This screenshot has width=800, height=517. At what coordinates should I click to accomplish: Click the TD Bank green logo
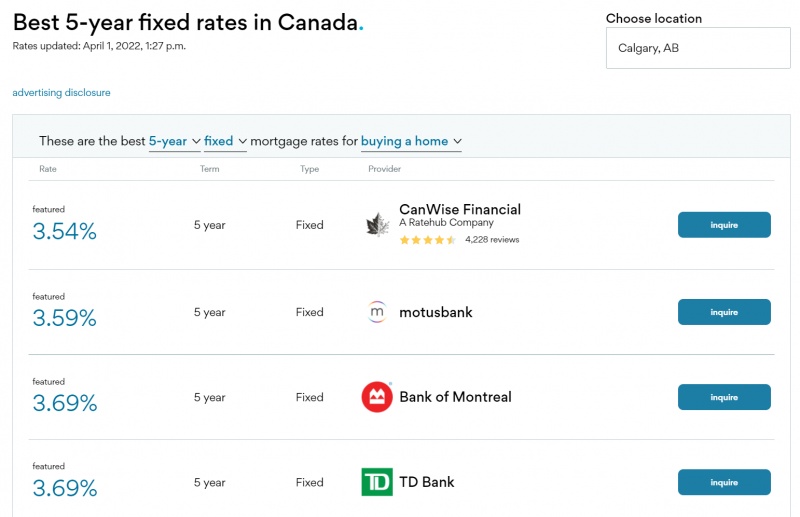point(377,482)
